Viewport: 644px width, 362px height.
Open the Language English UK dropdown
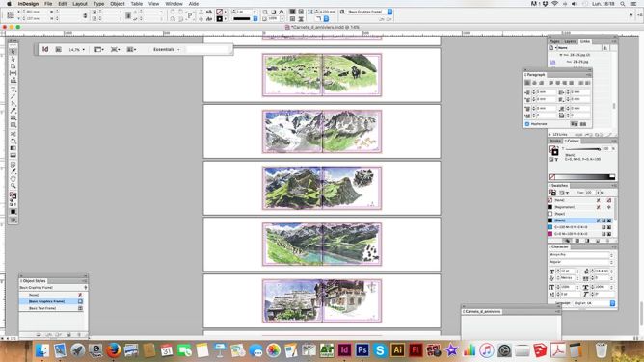click(x=594, y=303)
